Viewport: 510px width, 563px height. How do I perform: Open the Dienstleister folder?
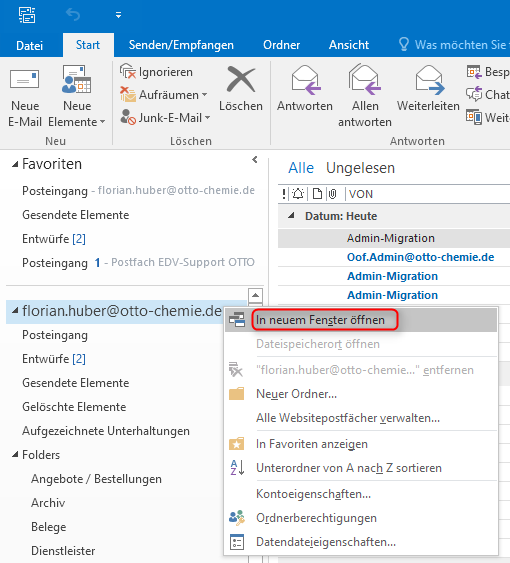(x=63, y=551)
